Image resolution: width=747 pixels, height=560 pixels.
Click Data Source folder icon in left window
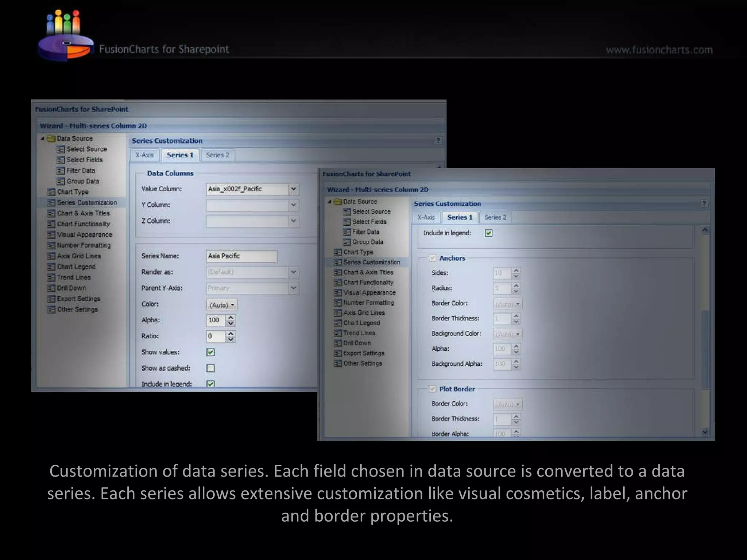click(x=51, y=139)
